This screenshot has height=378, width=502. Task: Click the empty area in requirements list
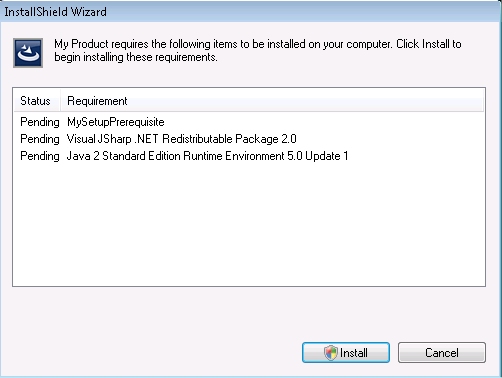coord(249,225)
